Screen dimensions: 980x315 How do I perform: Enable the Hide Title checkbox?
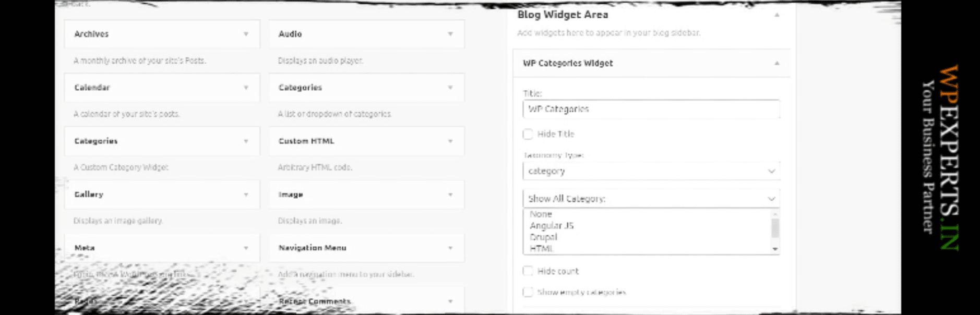click(528, 134)
